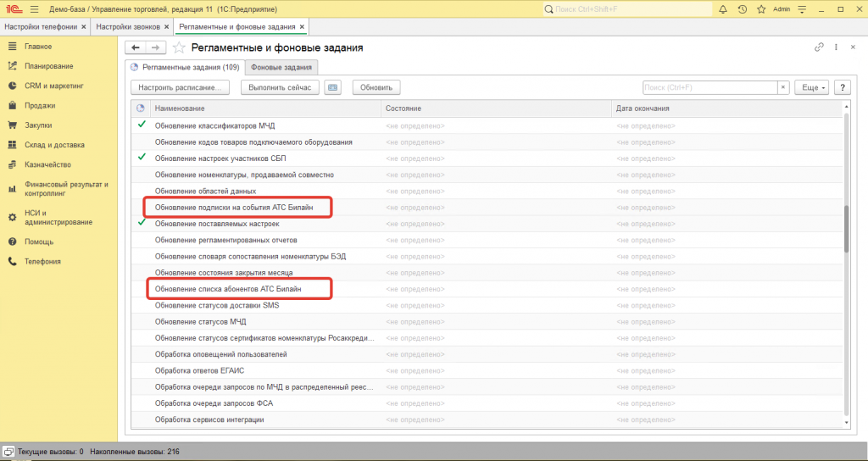Close the Регламентные и фоновые задания tab

point(302,26)
